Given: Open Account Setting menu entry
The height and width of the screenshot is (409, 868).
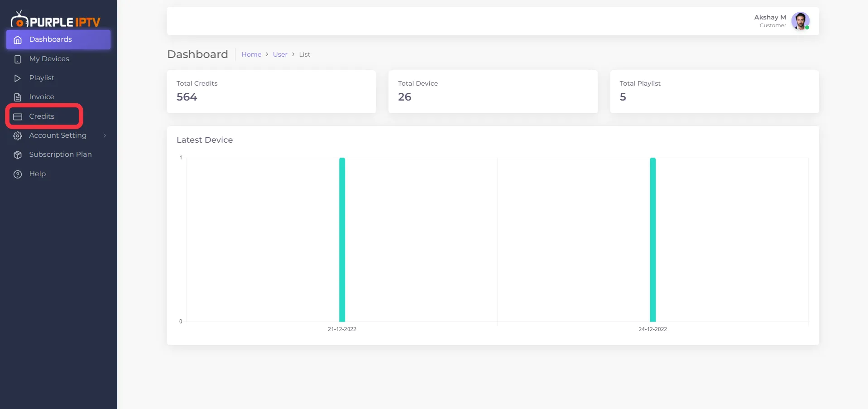Looking at the screenshot, I should pos(58,135).
